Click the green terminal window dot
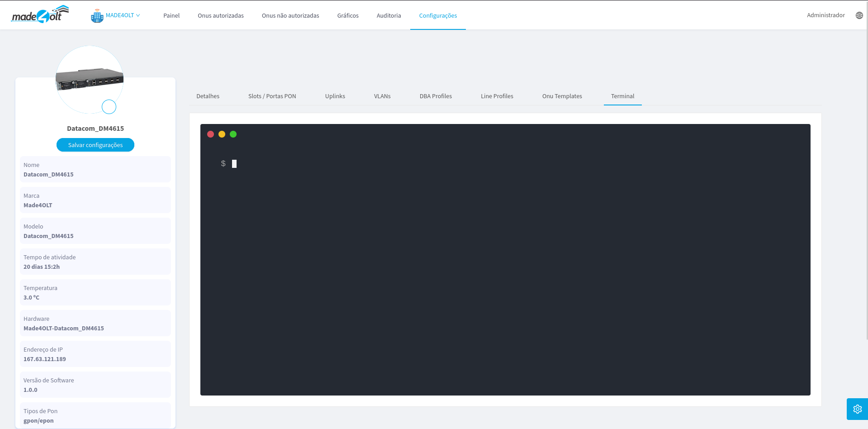This screenshot has height=429, width=868. 233,134
